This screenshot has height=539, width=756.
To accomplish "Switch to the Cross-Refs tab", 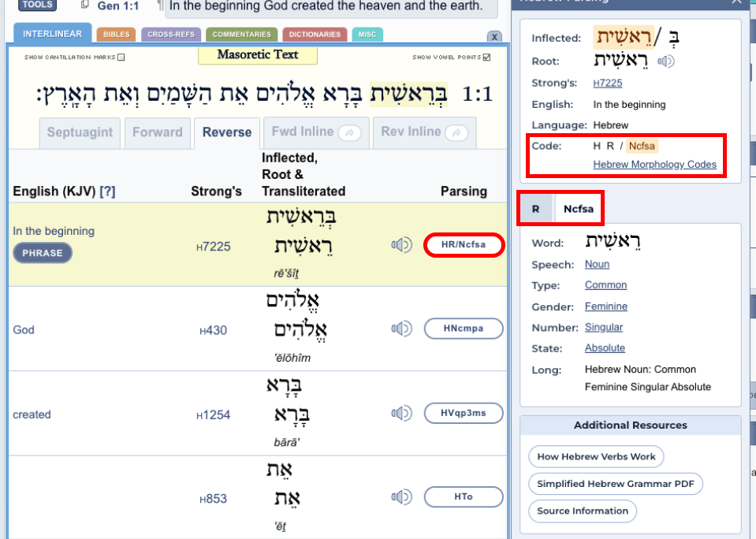I will pos(171,34).
